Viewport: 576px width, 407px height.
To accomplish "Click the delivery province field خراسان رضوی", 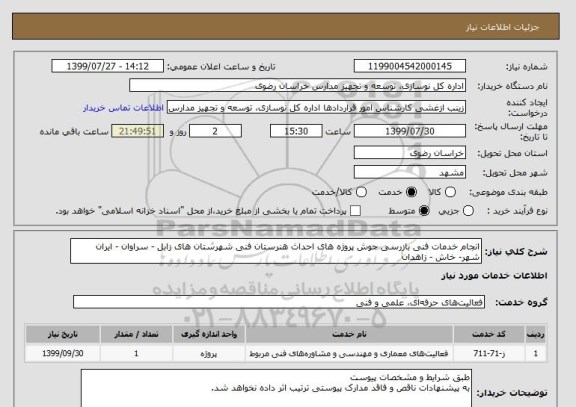I will pyautogui.click(x=410, y=153).
